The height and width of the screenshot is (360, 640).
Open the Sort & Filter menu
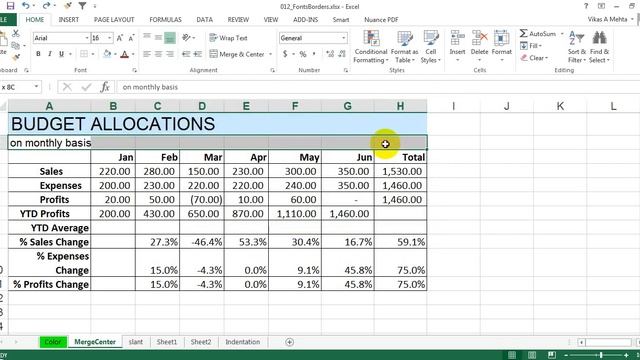coord(576,47)
